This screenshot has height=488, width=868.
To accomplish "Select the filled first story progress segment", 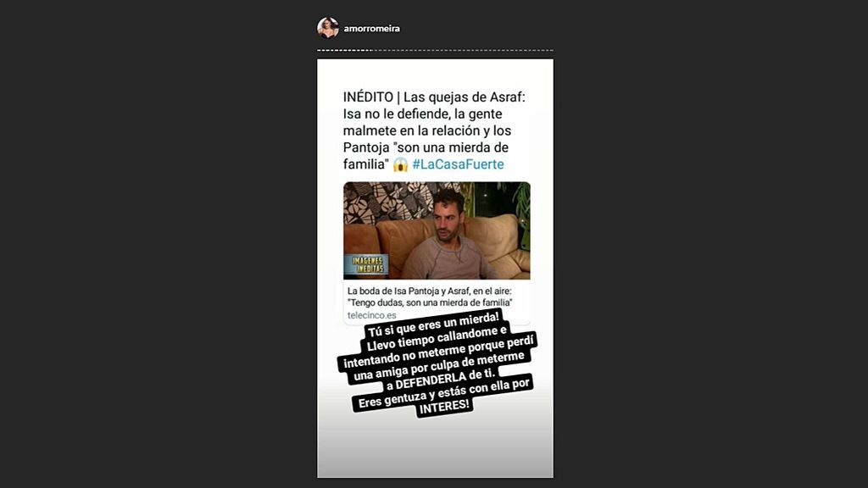I will 344,50.
